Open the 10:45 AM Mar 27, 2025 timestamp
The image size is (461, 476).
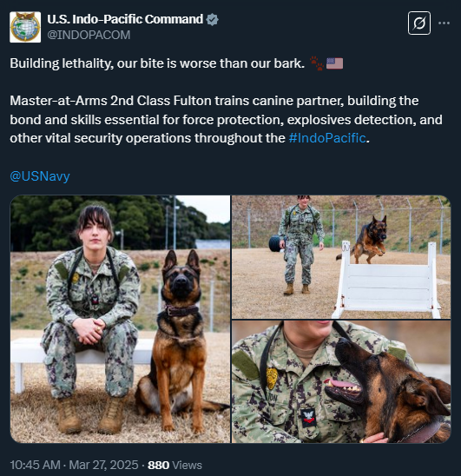(x=74, y=465)
